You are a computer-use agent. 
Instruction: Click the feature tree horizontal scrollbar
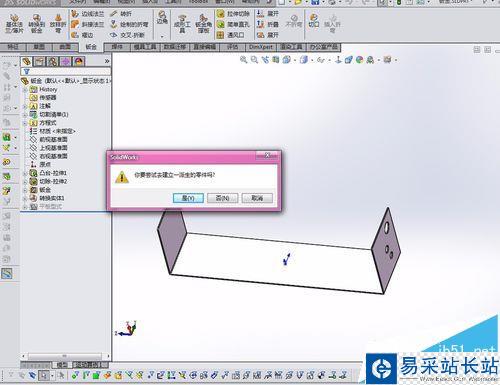tap(65, 356)
